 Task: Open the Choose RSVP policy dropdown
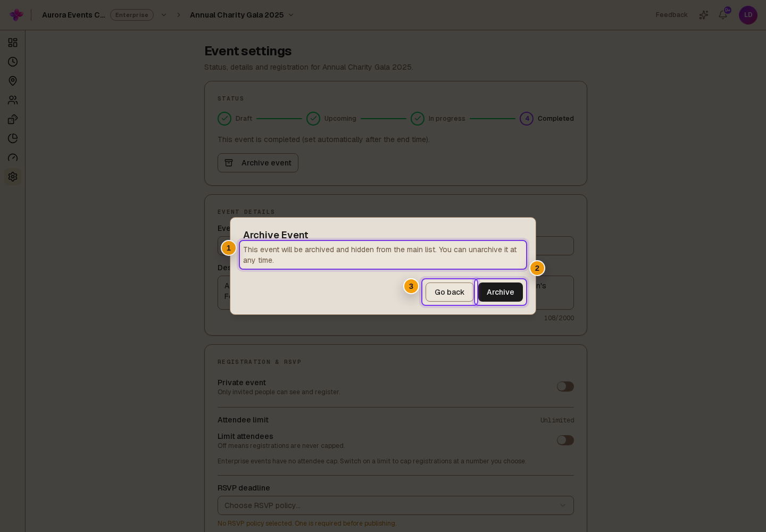(396, 505)
